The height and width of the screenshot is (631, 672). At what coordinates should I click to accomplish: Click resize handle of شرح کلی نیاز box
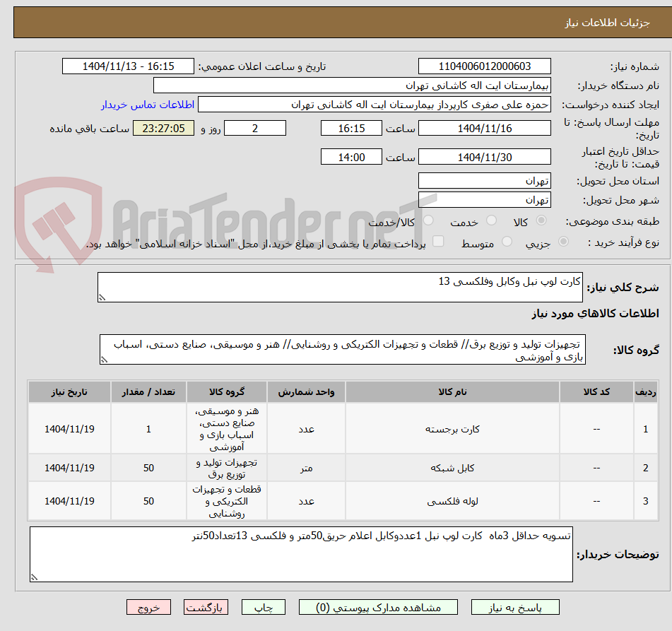tap(102, 297)
